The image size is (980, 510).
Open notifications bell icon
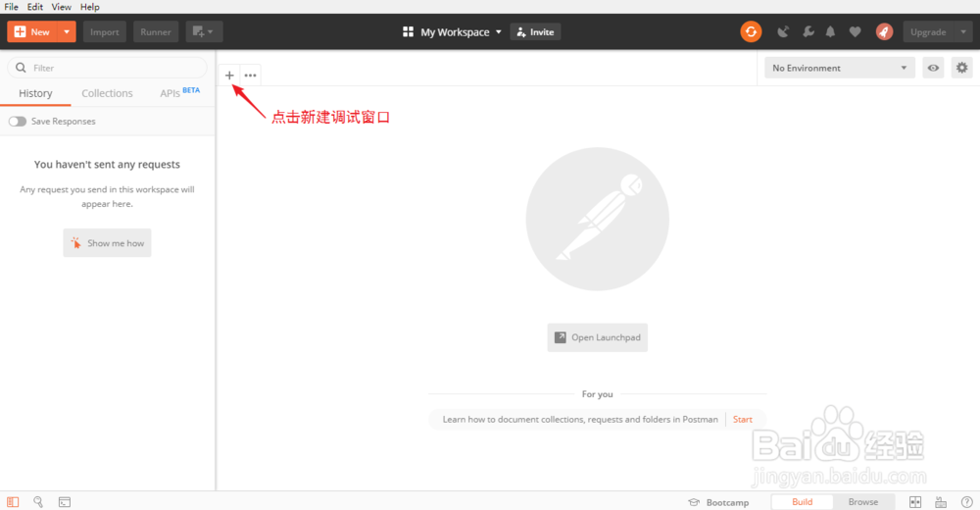click(x=831, y=32)
